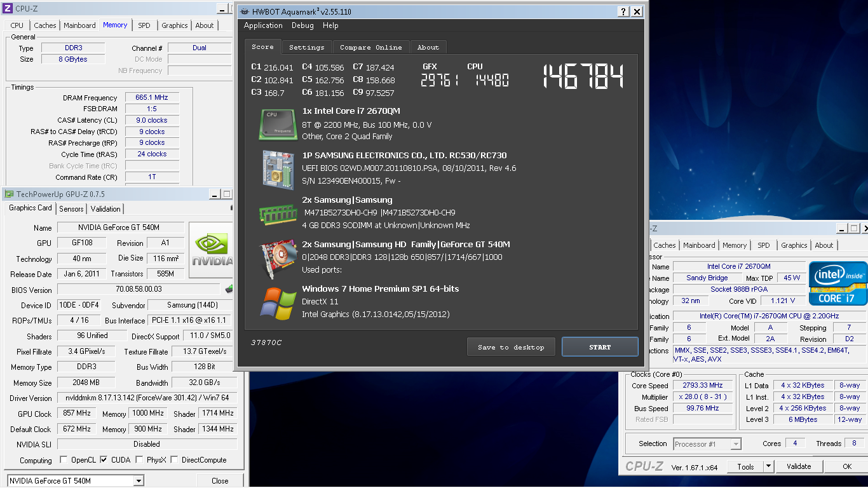Switch to the Sensors tab in GPU-Z
868x488 pixels.
[x=71, y=208]
